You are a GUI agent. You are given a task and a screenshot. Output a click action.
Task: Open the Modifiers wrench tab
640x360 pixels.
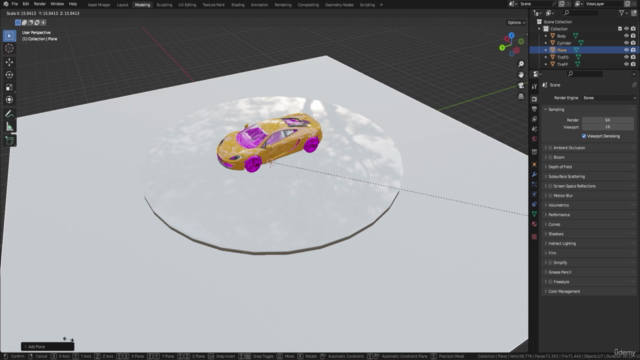[x=534, y=175]
